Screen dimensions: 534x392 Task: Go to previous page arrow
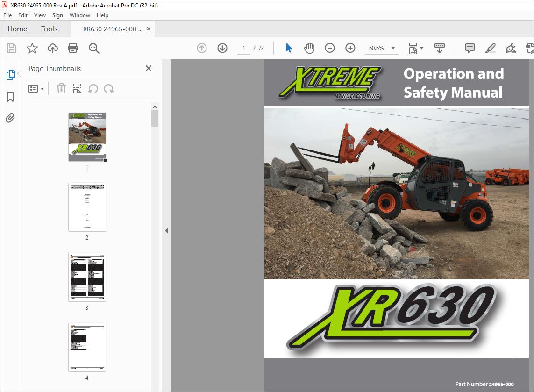pyautogui.click(x=202, y=48)
